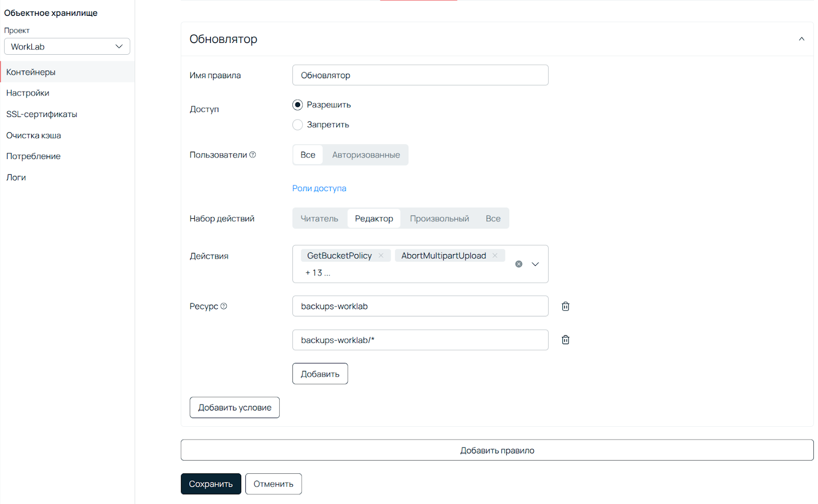Focus the Имя правила input field
The height and width of the screenshot is (504, 818).
[x=420, y=75]
